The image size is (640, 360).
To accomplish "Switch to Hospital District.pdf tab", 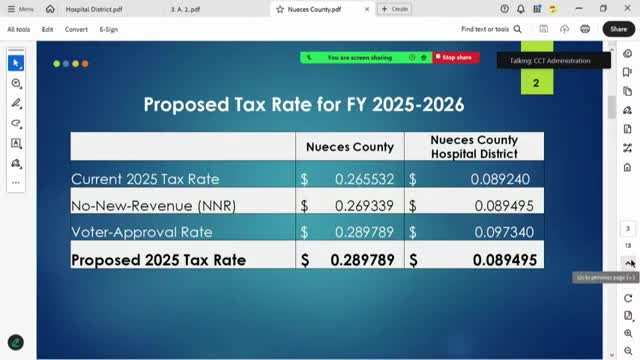I will tap(94, 9).
